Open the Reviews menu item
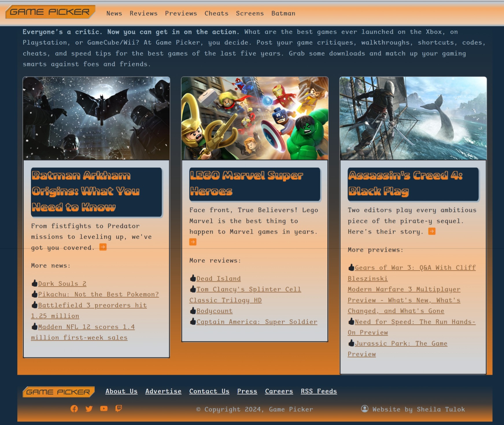504x425 pixels. coord(143,13)
